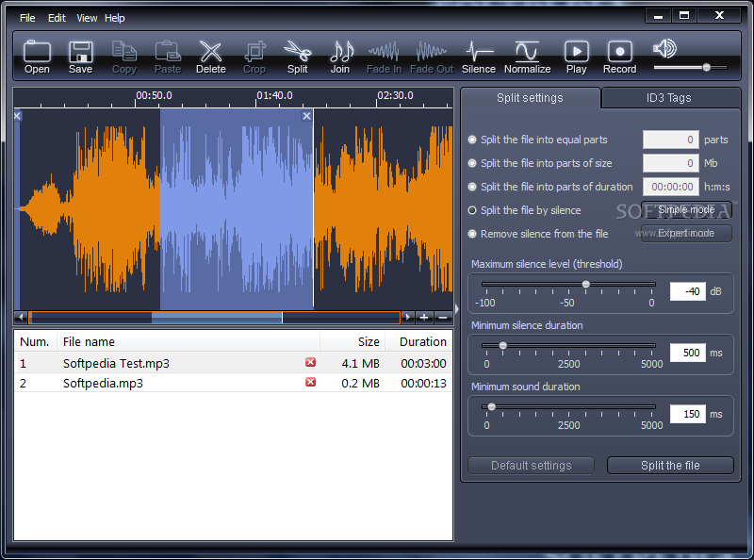Click the File name column header
This screenshot has height=560, width=754.
click(188, 341)
